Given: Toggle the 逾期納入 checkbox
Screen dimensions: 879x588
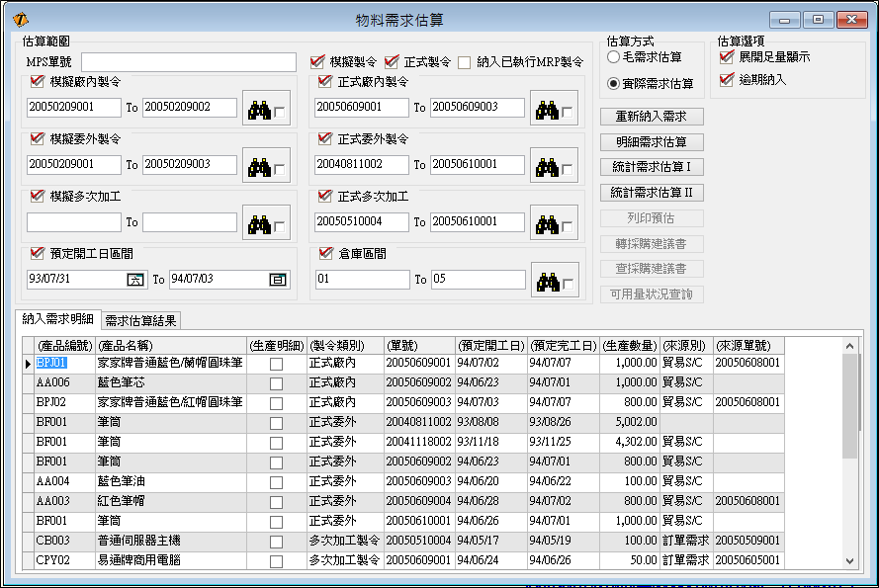Looking at the screenshot, I should 727,80.
